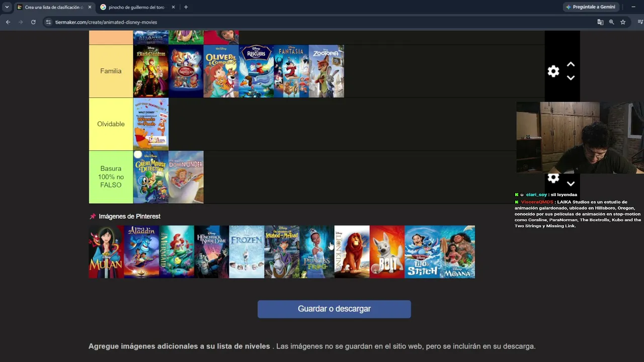The width and height of the screenshot is (644, 362).
Task: Select the Familia tier label
Action: pos(111,71)
